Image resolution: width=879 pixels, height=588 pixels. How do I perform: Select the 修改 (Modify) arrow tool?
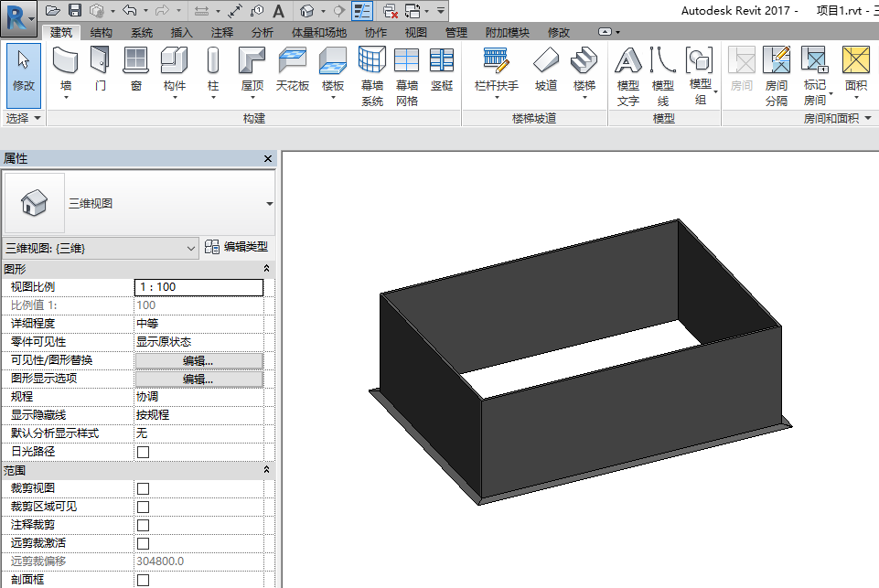(24, 76)
